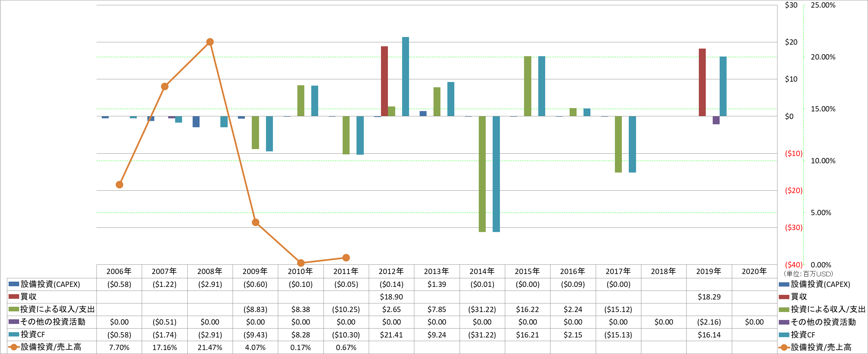Click the tall green investment bar for 2014
868x354 pixels.
coord(482,174)
